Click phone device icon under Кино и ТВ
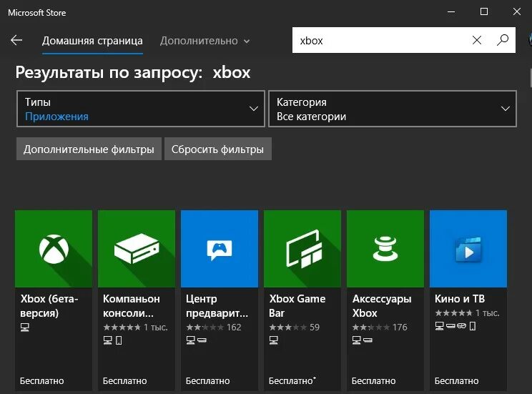The width and height of the screenshot is (532, 394). (473, 326)
